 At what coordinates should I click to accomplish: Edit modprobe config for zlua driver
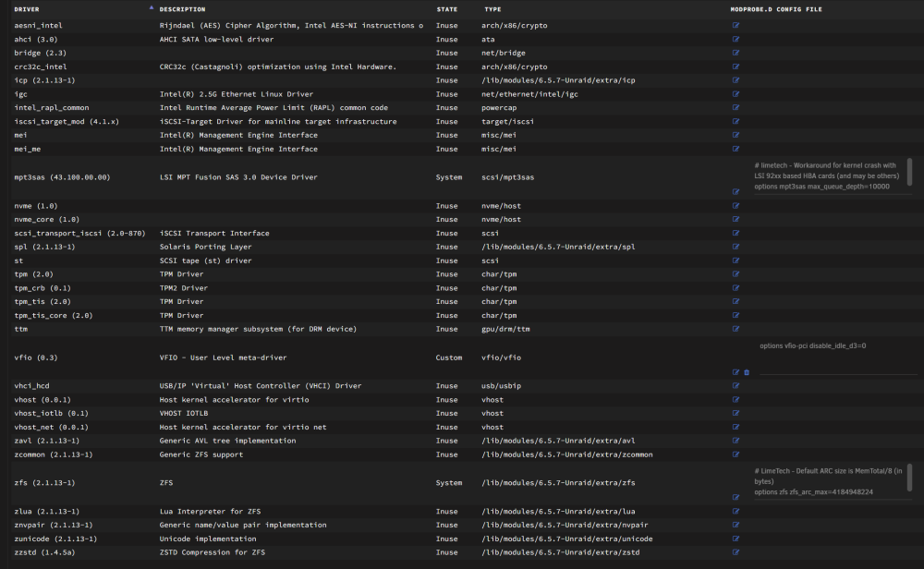(x=736, y=512)
